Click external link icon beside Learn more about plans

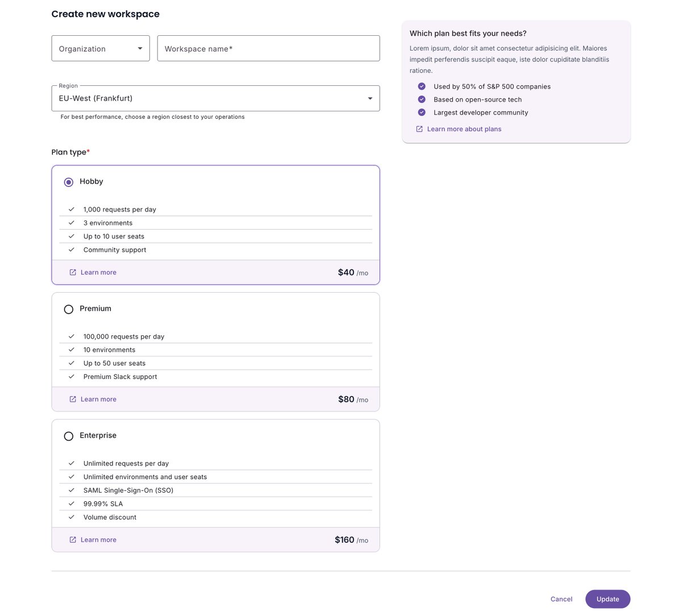pos(419,129)
